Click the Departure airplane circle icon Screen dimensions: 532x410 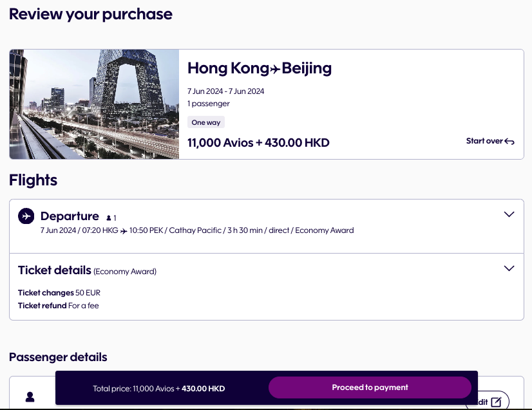click(26, 216)
